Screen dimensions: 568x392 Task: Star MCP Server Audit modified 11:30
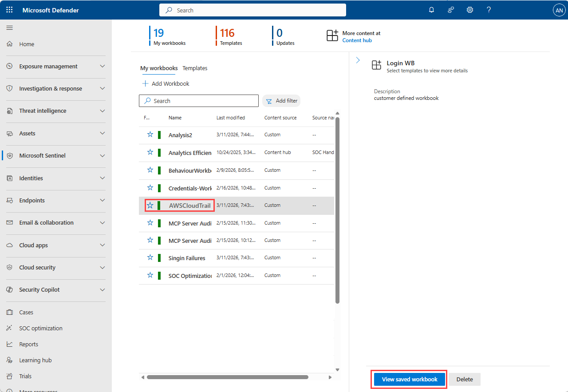click(150, 223)
